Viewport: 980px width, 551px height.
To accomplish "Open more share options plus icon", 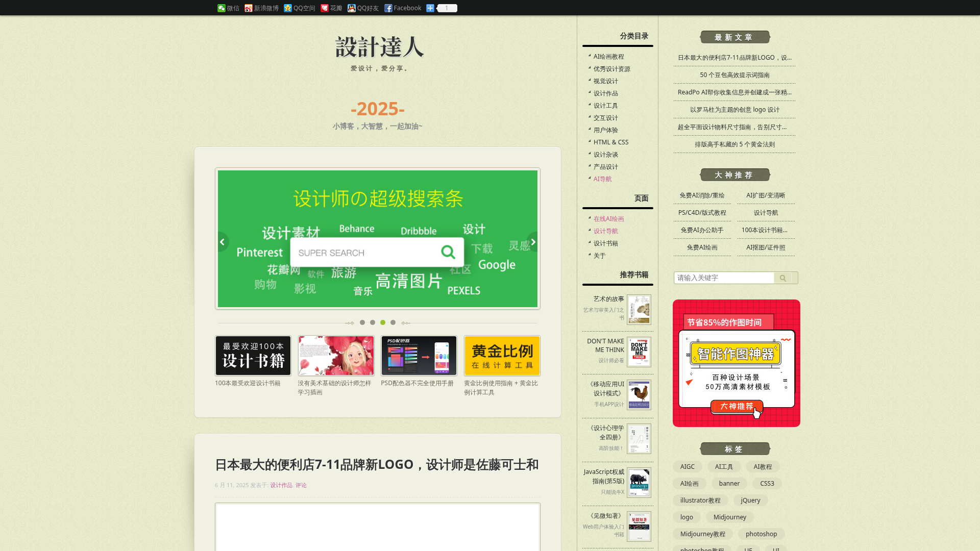I will 430,8.
